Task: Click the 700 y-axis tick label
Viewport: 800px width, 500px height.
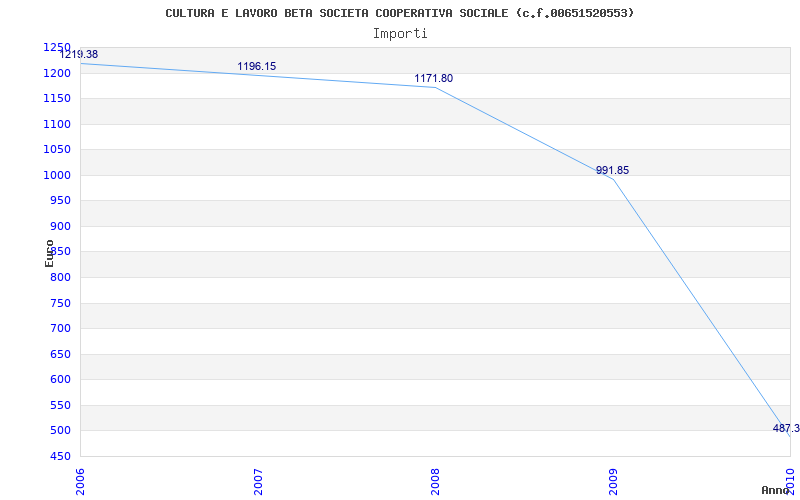Action: [x=60, y=329]
